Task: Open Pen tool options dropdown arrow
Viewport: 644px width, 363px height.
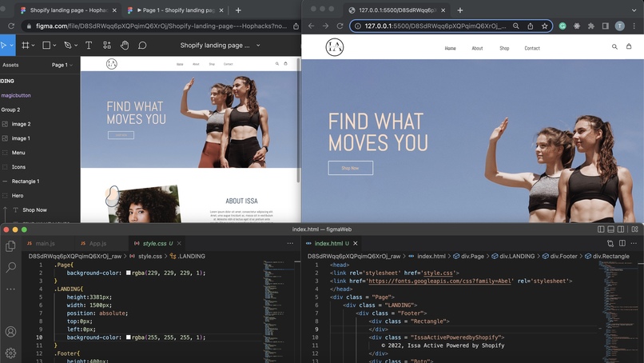Action: coord(76,46)
